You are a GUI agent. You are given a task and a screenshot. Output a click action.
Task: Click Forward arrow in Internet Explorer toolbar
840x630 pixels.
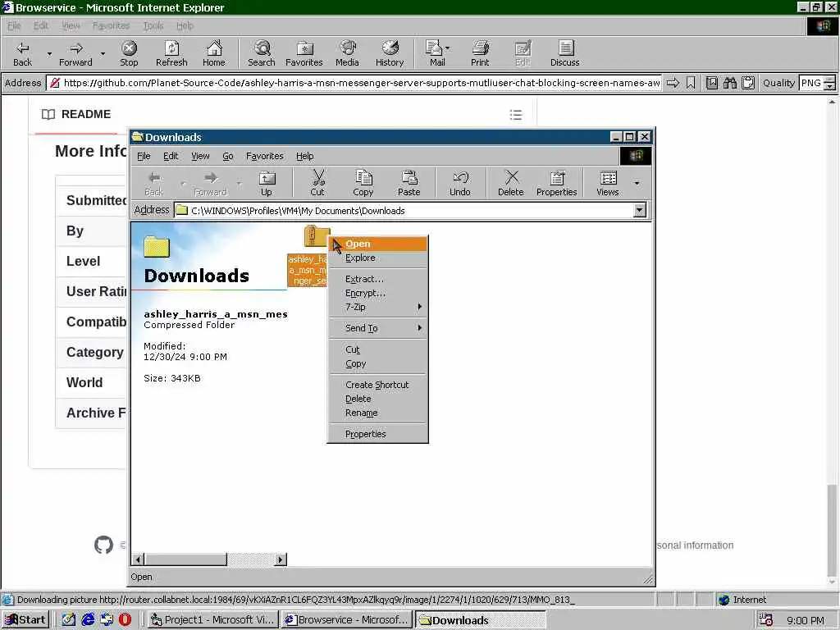point(75,53)
